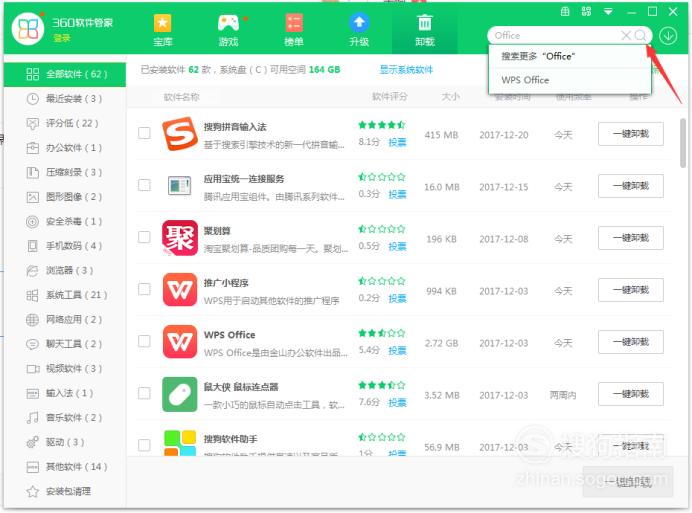
Task: Click the 安装包清理 star icon
Action: coord(33,491)
